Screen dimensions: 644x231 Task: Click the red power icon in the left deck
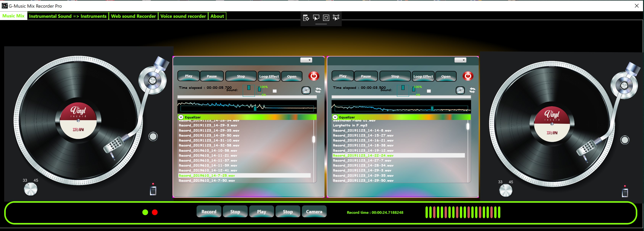[x=314, y=76]
